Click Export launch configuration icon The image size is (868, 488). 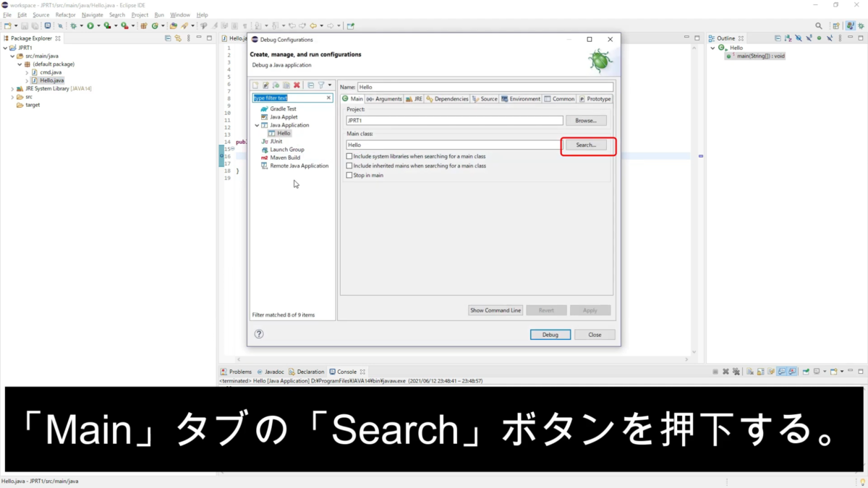[276, 85]
